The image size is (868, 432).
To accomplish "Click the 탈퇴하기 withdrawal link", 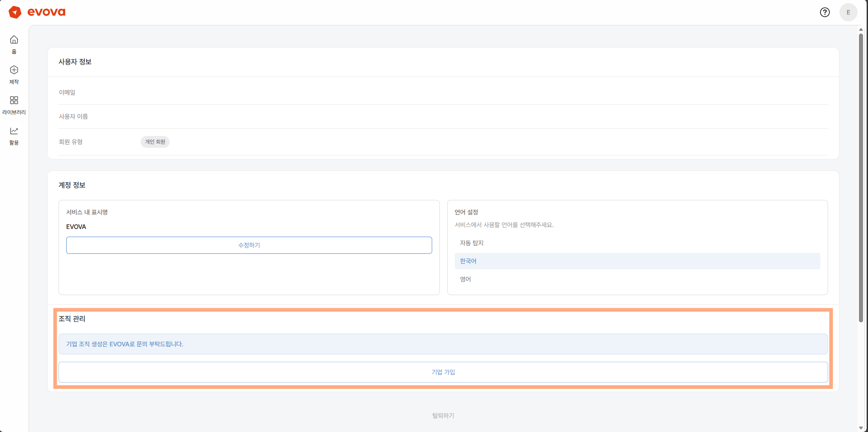I will coord(443,416).
